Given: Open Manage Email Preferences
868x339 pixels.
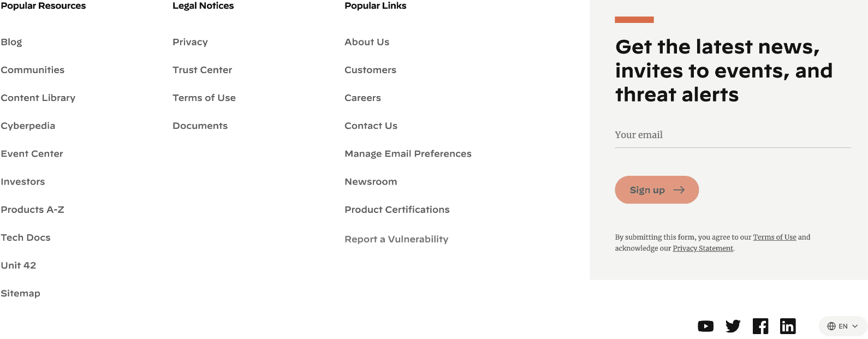Looking at the screenshot, I should (x=408, y=153).
